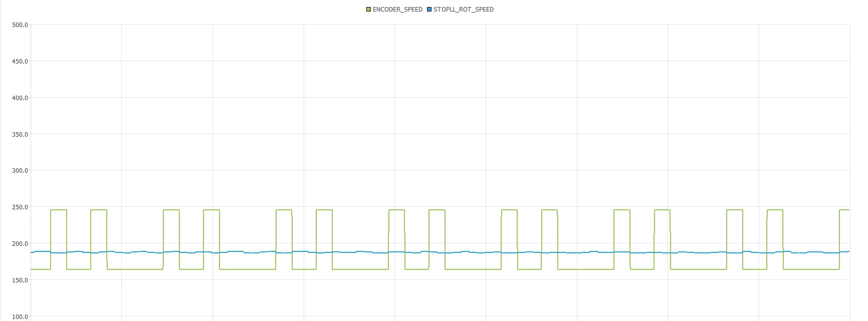Select the 150.0 y-axis label
868x321 pixels.
tap(20, 280)
